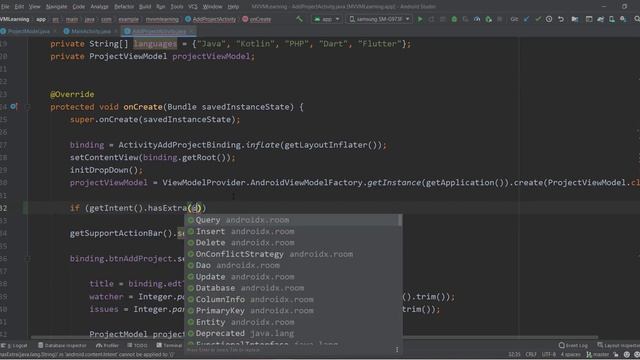
Task: Open the Event Log tool window
Action: pyautogui.click(x=573, y=345)
